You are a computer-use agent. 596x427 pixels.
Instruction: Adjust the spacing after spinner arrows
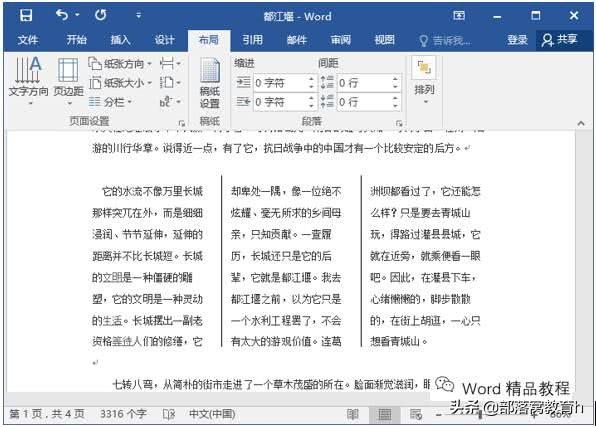[x=395, y=102]
